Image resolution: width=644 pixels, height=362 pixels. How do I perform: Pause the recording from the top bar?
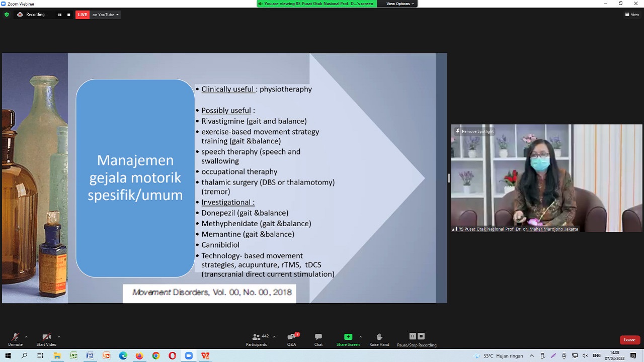(59, 15)
